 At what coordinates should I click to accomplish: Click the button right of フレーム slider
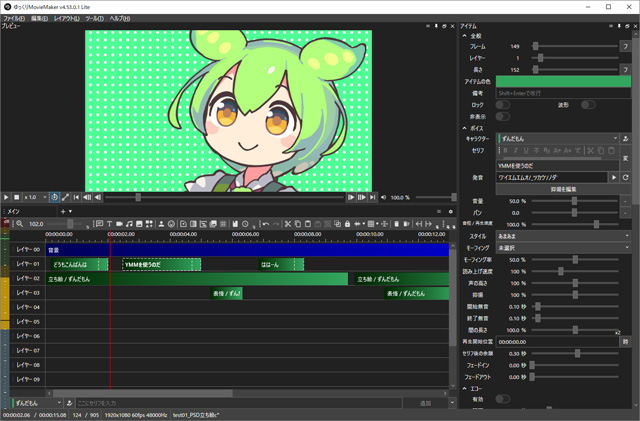625,46
